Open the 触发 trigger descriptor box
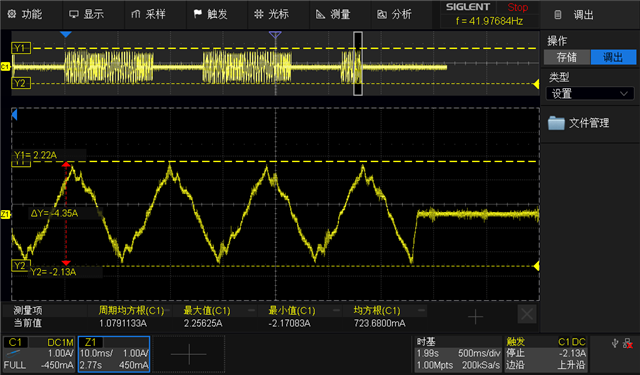Image resolution: width=640 pixels, height=375 pixels. click(x=546, y=353)
